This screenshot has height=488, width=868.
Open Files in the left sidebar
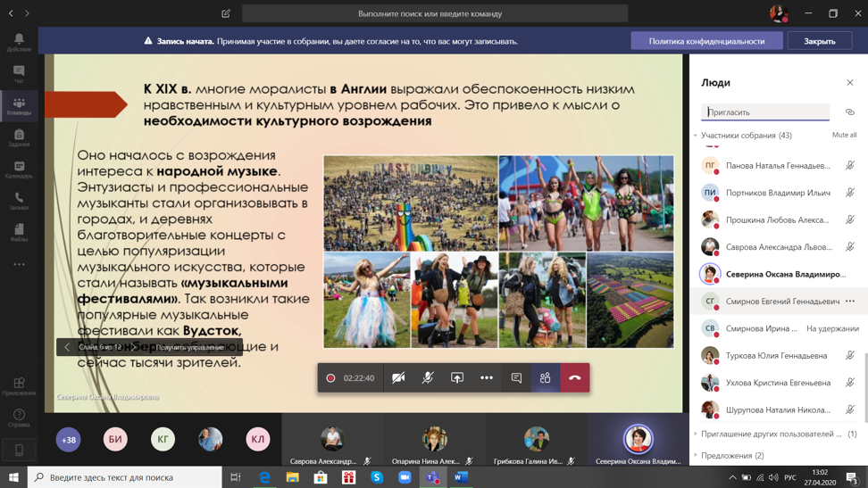tap(19, 233)
